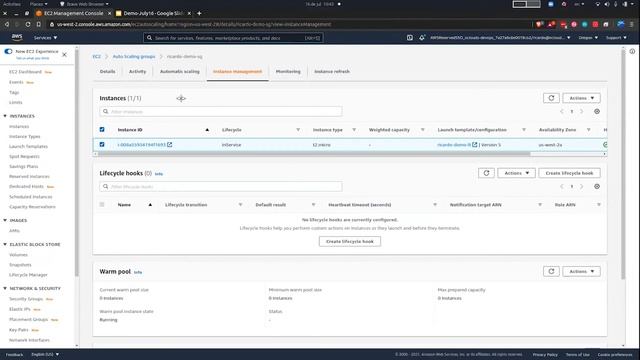
Task: Toggle the New EC2 Experience switch
Action: click(x=8, y=51)
